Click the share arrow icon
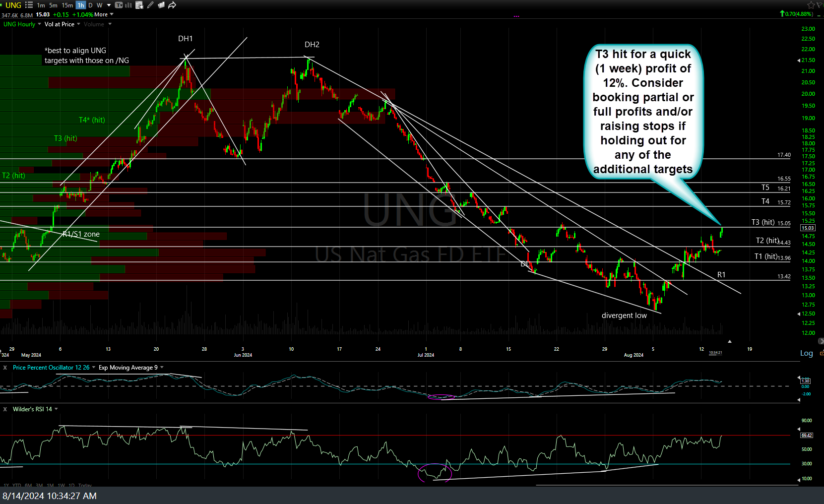Image resolution: width=824 pixels, height=504 pixels. (x=172, y=5)
